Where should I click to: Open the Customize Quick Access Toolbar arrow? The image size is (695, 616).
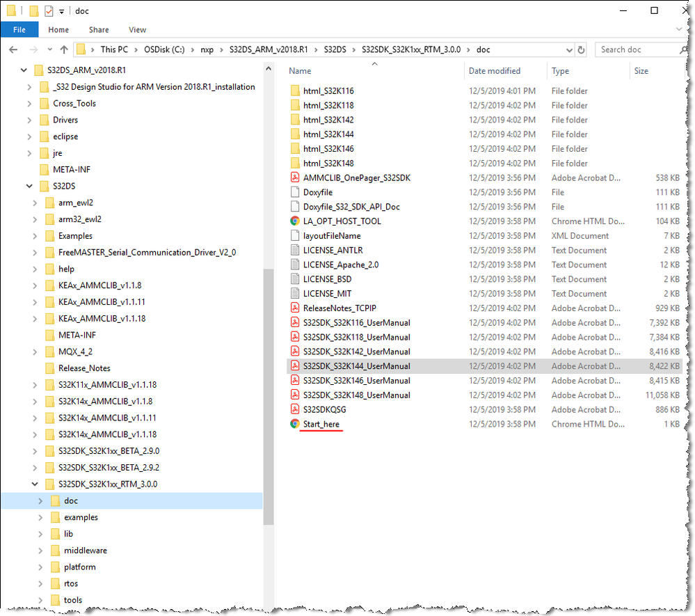pos(62,12)
